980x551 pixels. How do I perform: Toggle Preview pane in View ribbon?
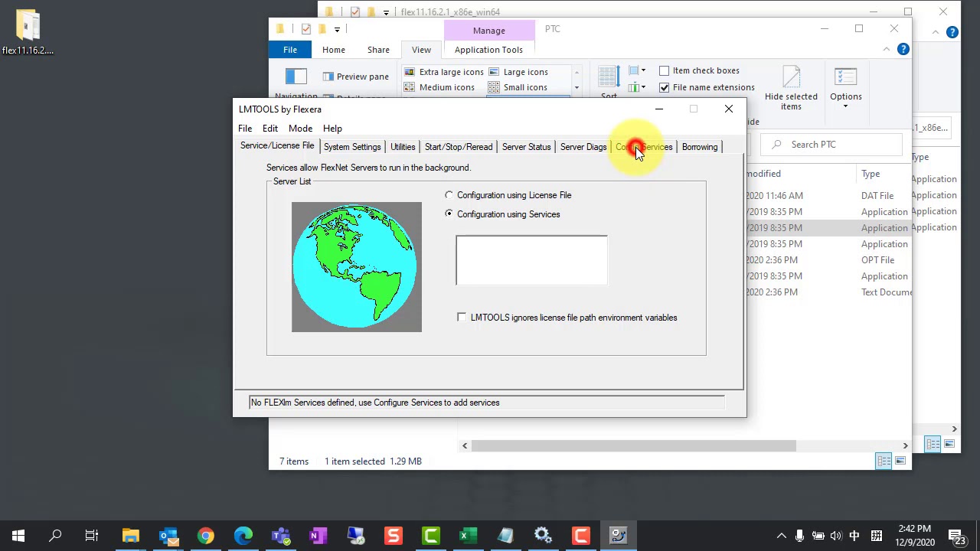click(356, 77)
